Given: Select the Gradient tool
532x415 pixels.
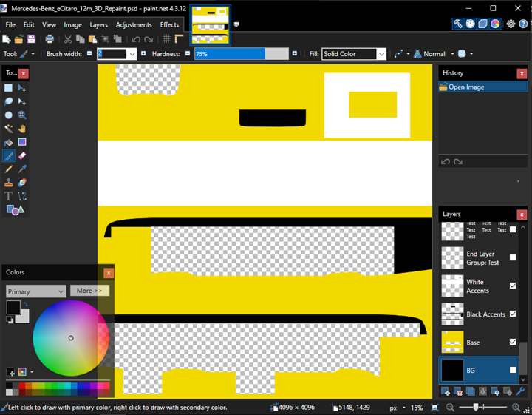Looking at the screenshot, I should point(22,142).
